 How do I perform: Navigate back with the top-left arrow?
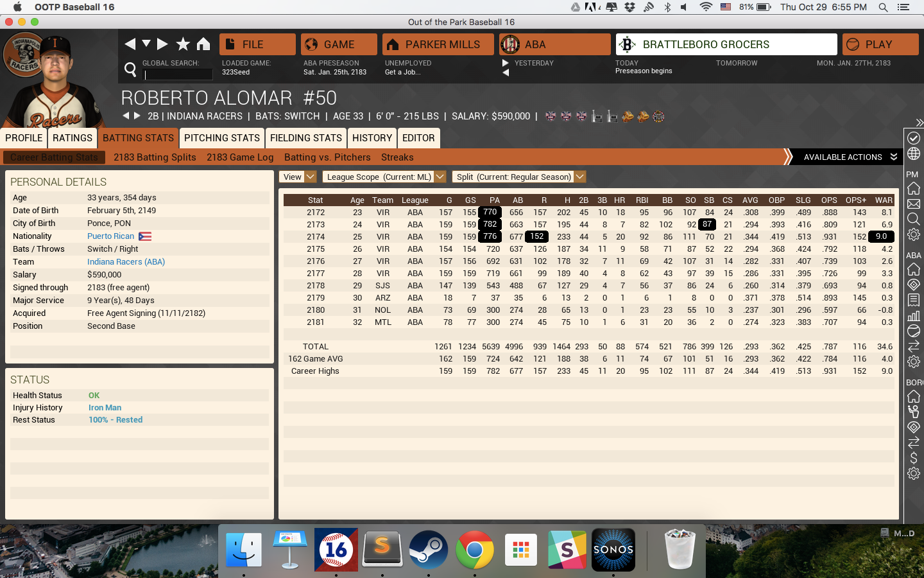pos(130,44)
